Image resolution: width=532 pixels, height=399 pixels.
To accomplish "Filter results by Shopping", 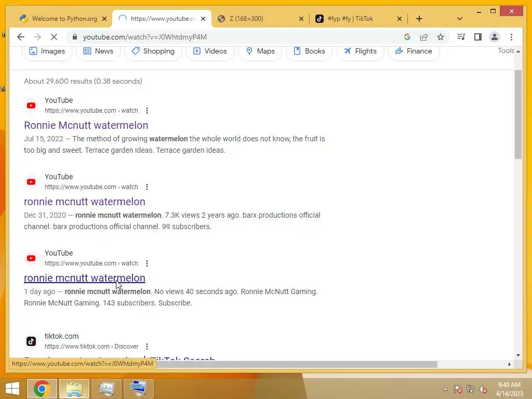I will [153, 51].
